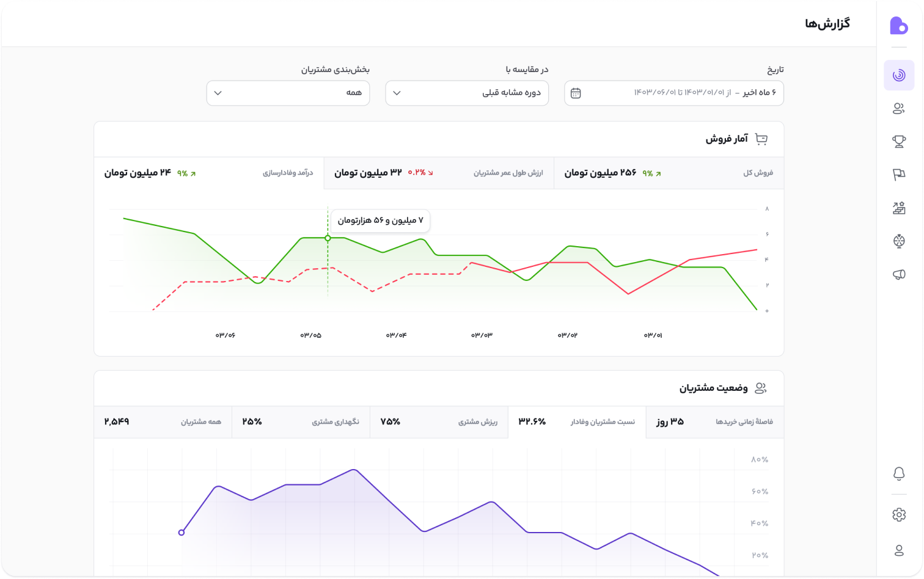924x579 pixels.
Task: Click the آمار فروش section heading
Action: 727,139
